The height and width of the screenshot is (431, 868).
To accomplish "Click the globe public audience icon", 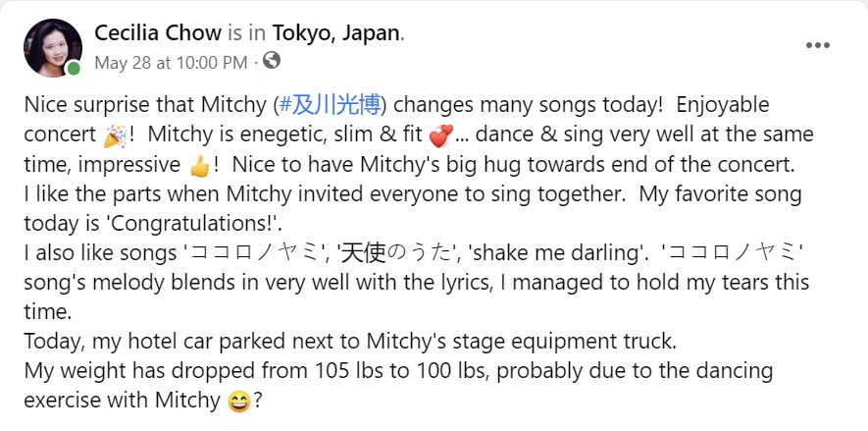I will click(272, 60).
